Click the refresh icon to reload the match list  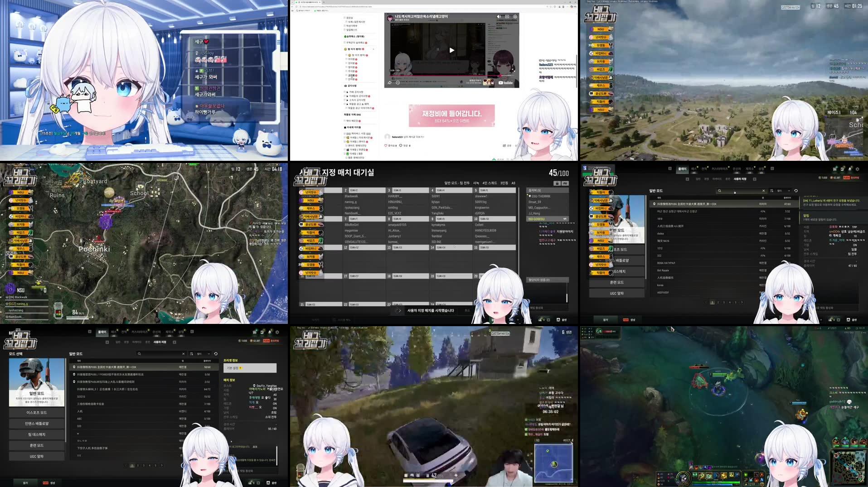point(796,191)
